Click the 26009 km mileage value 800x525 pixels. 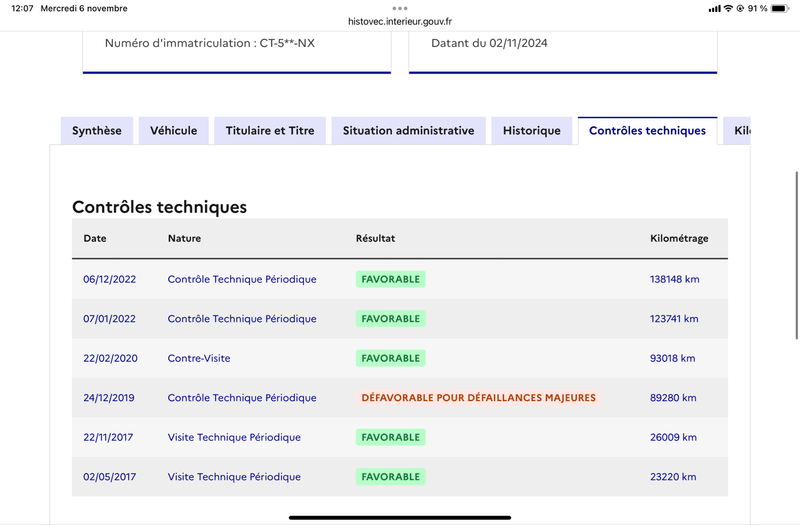673,437
